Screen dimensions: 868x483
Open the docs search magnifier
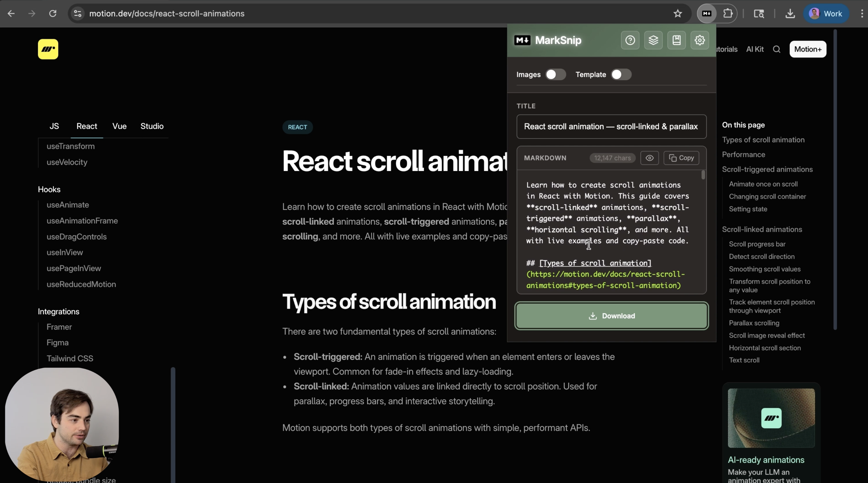click(777, 49)
